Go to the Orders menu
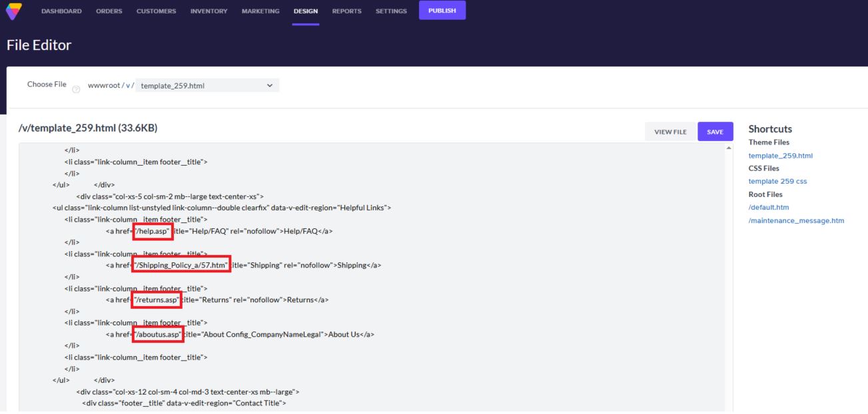 click(109, 11)
